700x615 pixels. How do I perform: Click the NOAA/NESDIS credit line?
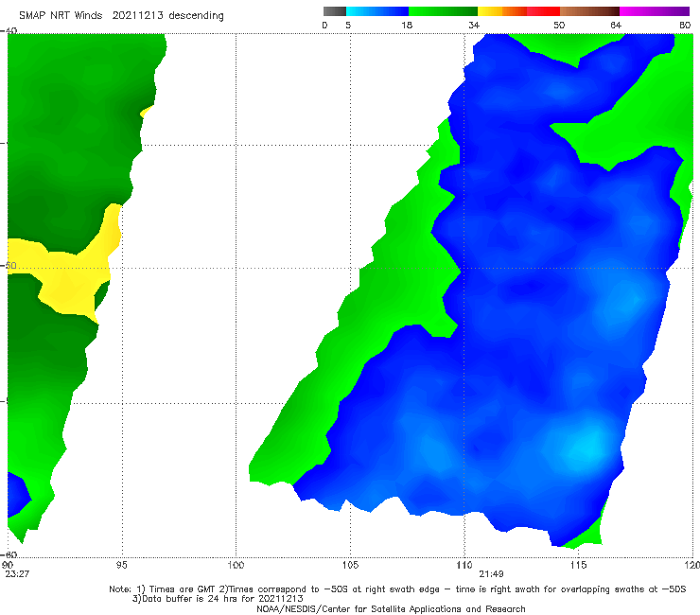pyautogui.click(x=391, y=609)
